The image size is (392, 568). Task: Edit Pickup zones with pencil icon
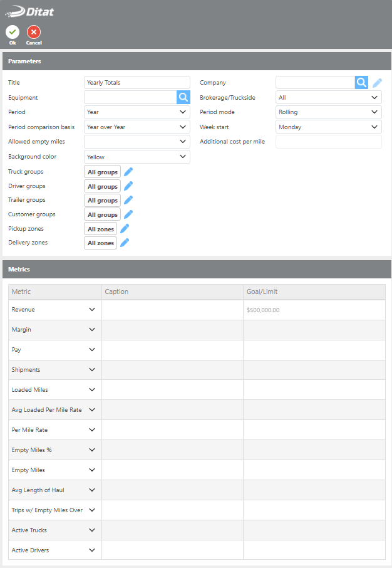(x=125, y=229)
